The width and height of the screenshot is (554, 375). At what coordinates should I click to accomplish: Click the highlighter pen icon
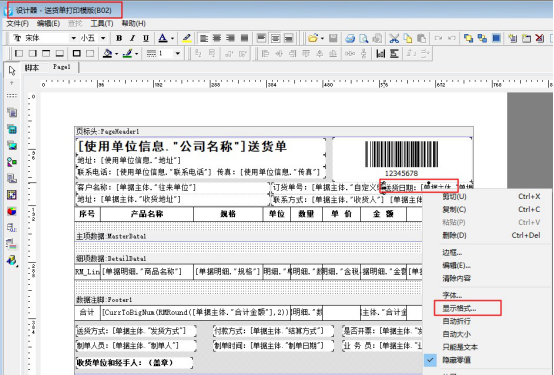pyautogui.click(x=187, y=38)
